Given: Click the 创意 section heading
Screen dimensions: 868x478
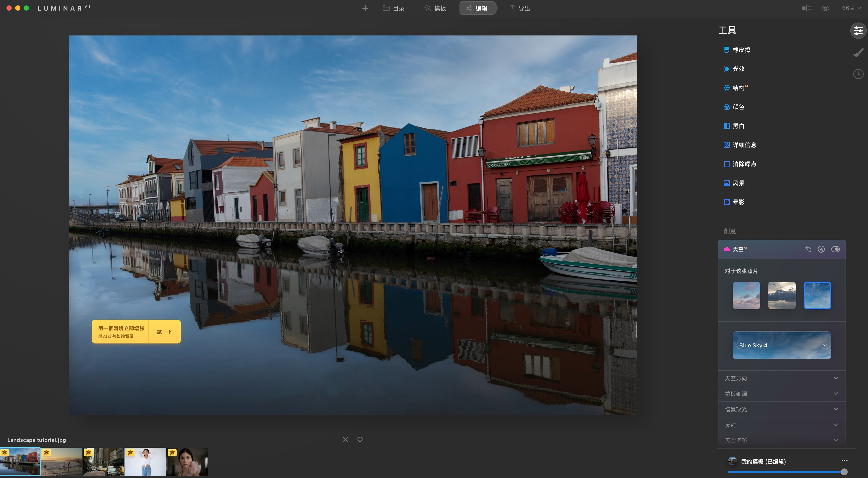Looking at the screenshot, I should tap(730, 231).
